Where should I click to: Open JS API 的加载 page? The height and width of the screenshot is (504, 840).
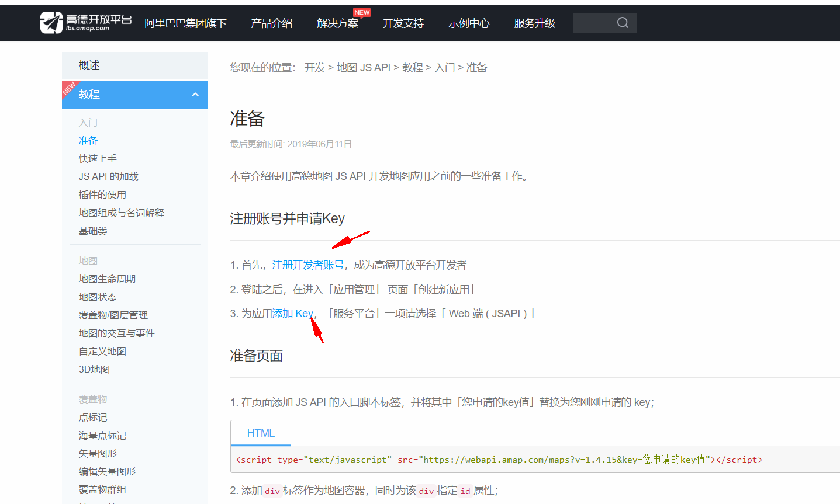click(x=109, y=177)
